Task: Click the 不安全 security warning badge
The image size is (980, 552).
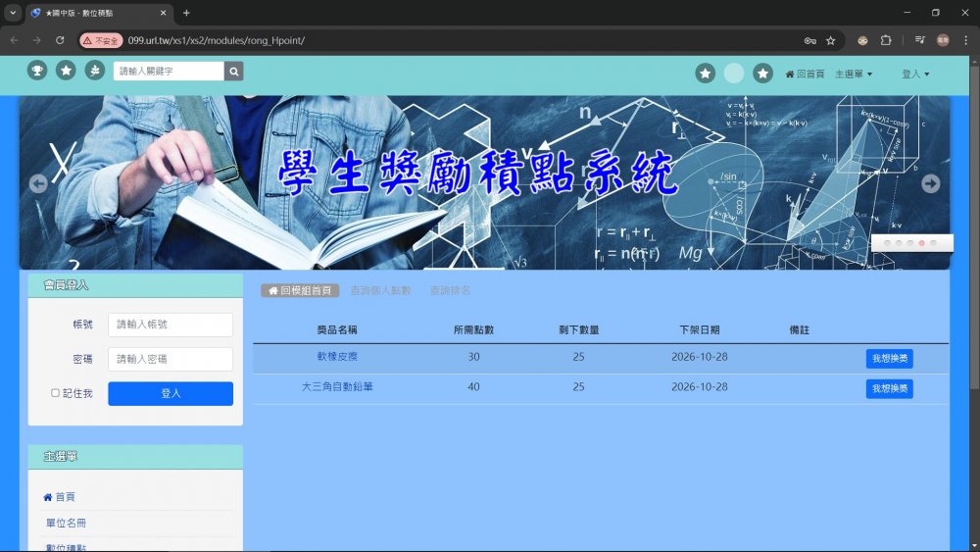Action: click(x=101, y=40)
